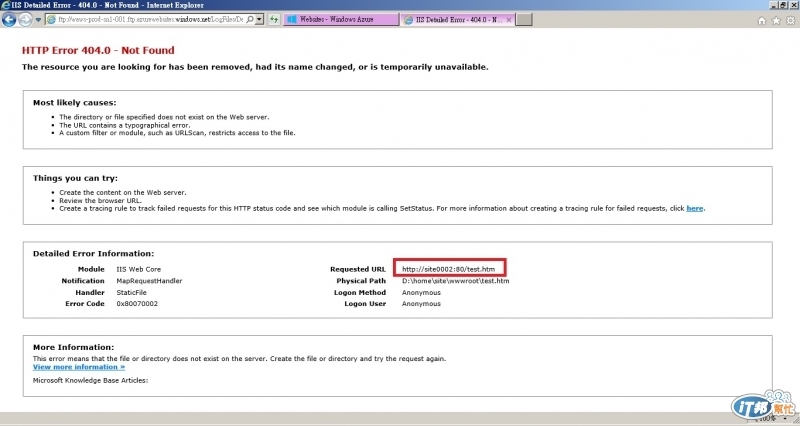800x426 pixels.
Task: Click the browser Forward arrow button
Action: pyautogui.click(x=25, y=20)
